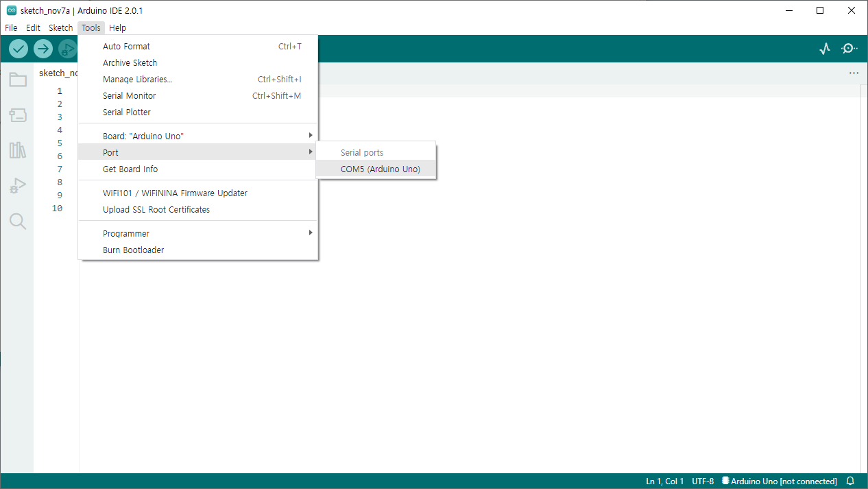Open the Serial Monitor toolbar icon

[849, 49]
